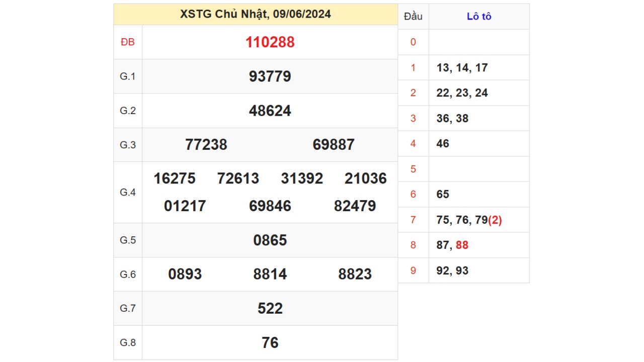Select first prize number 93779
The width and height of the screenshot is (644, 362).
(x=270, y=76)
